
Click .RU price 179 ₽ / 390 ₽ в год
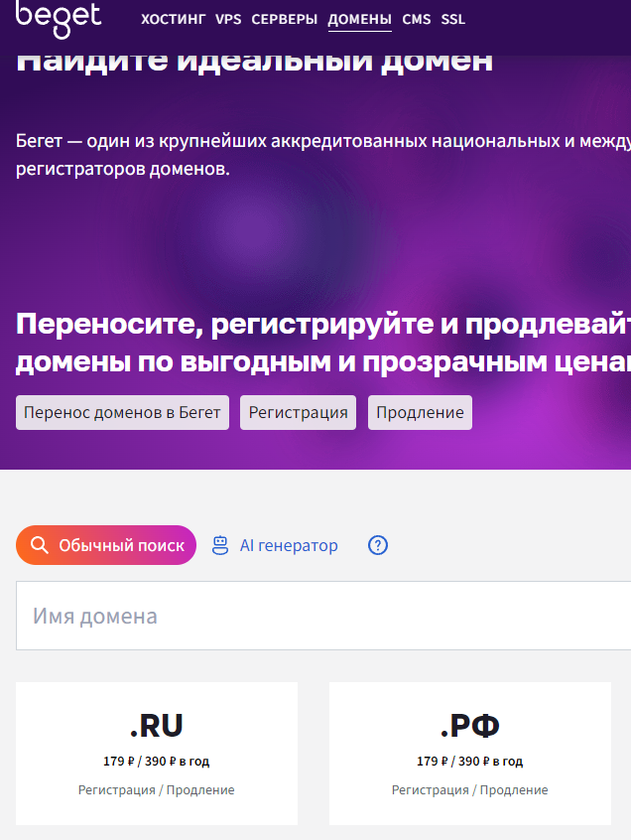click(157, 762)
